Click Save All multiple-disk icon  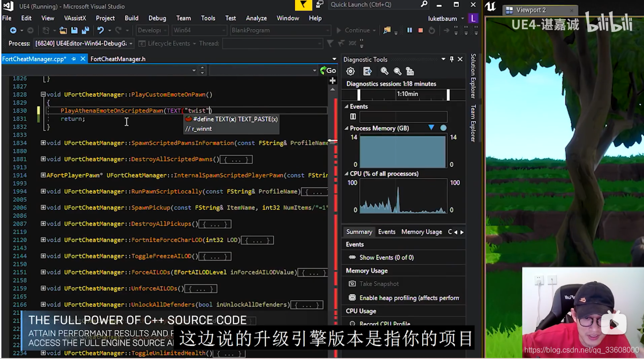point(85,30)
